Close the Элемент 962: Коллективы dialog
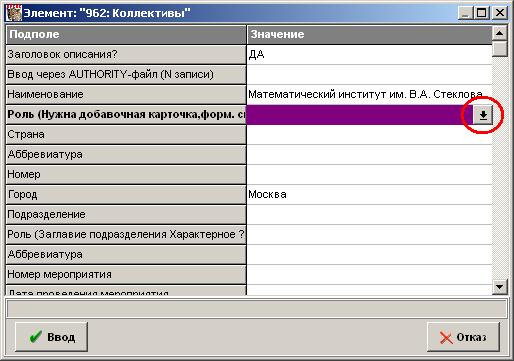Image resolution: width=514 pixels, height=361 pixels. 500,13
